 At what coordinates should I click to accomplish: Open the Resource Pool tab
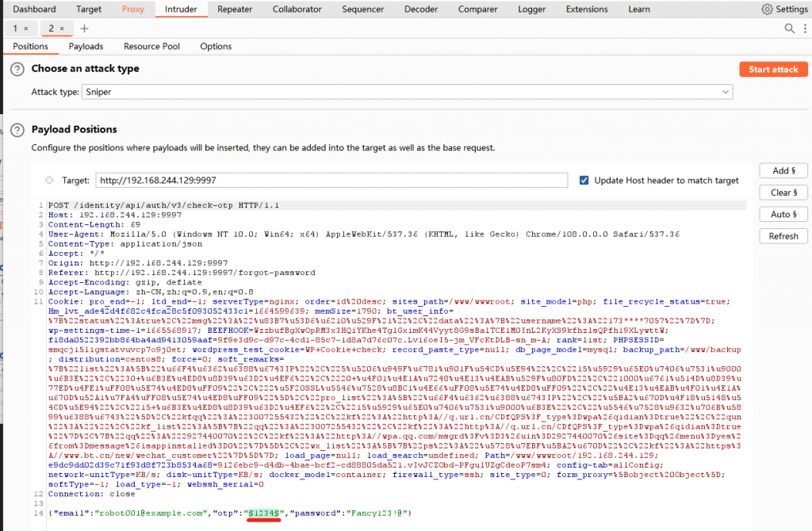click(x=151, y=46)
